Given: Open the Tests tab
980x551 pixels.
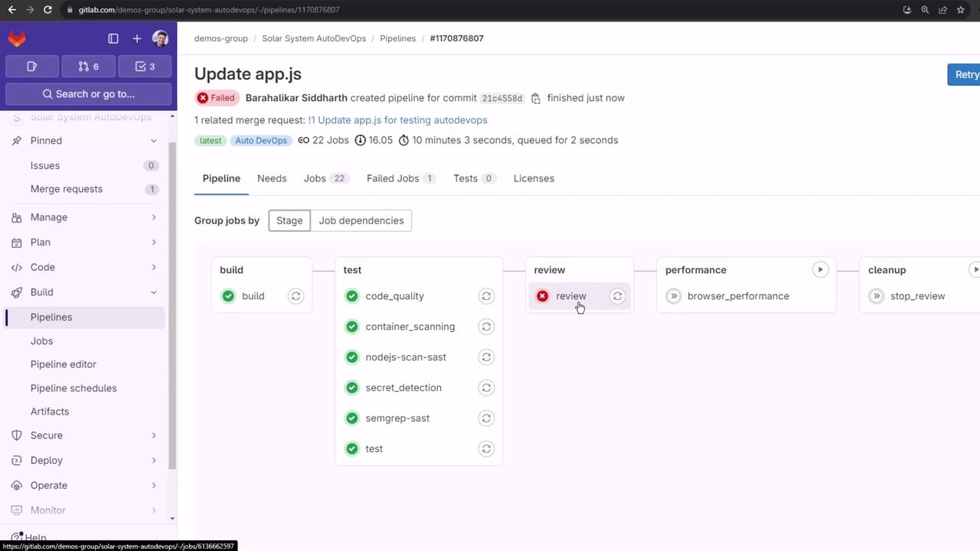Looking at the screenshot, I should [475, 178].
